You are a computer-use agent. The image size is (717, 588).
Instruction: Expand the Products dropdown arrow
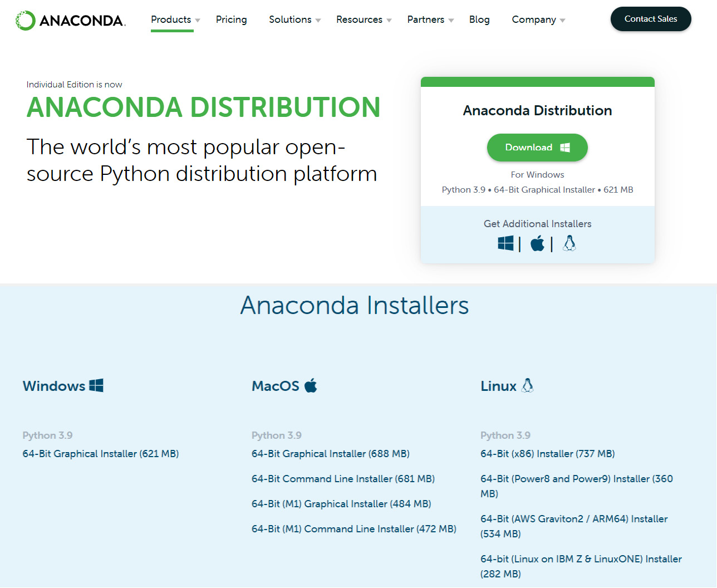point(198,21)
